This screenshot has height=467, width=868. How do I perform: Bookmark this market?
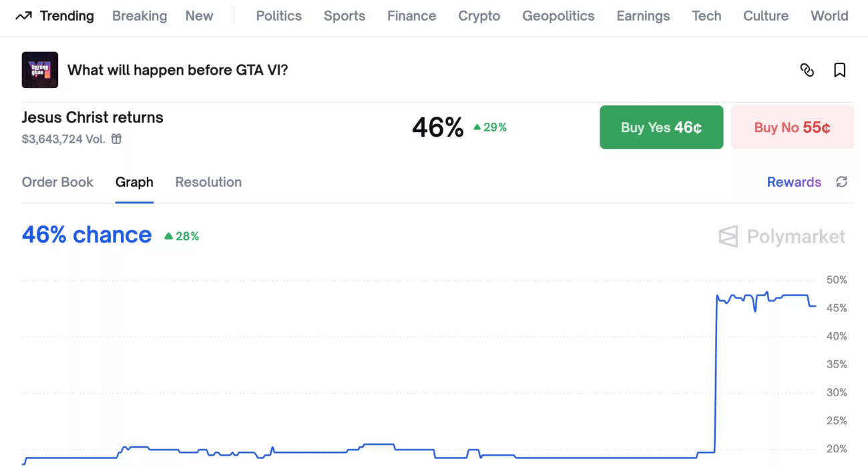click(839, 70)
